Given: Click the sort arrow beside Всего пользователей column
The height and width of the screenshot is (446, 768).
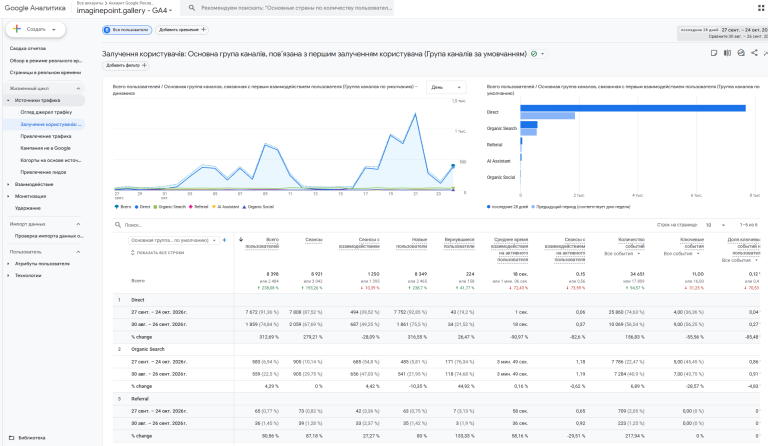Looking at the screenshot, I should click(x=240, y=239).
